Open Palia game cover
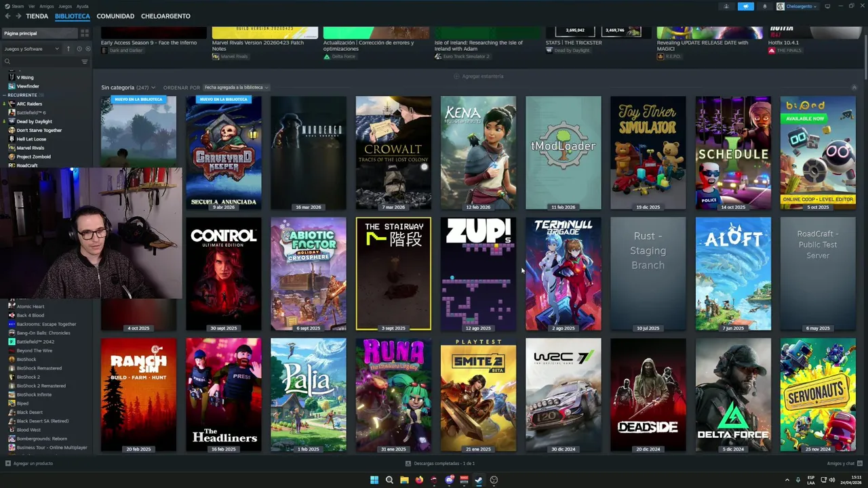The image size is (868, 488). [x=309, y=394]
